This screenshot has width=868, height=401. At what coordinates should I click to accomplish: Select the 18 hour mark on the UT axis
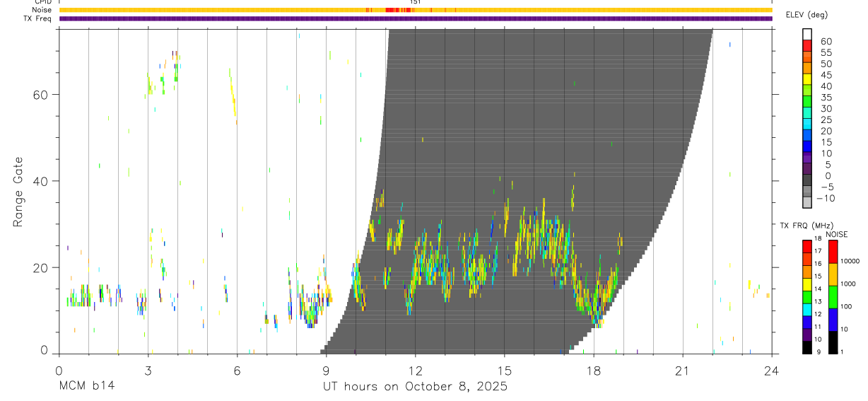[594, 370]
